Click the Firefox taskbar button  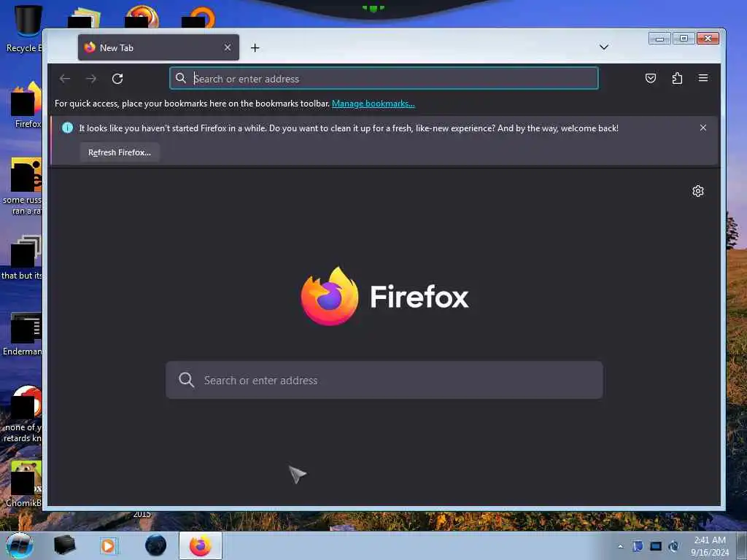[x=201, y=545]
